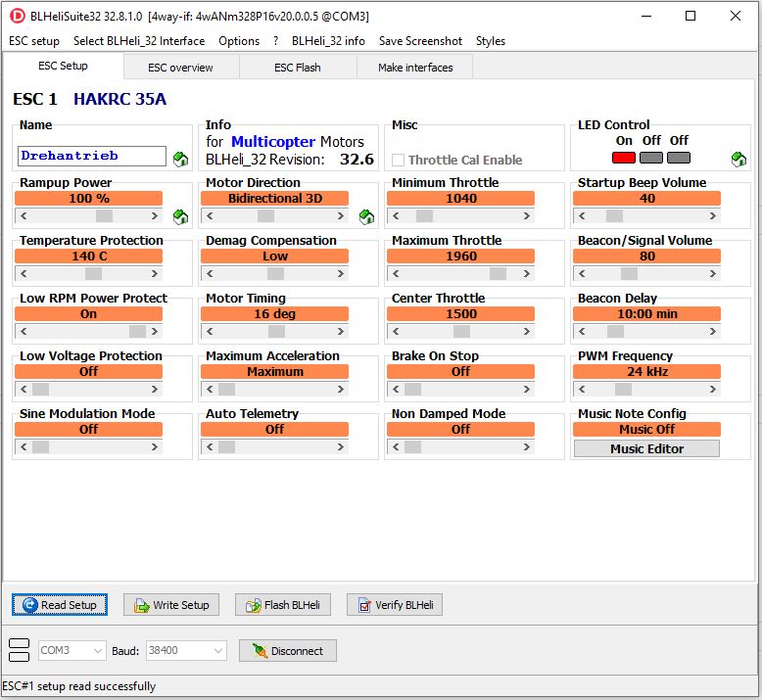Toggle the middle LED Off swatch
Image resolution: width=762 pixels, height=700 pixels.
pos(651,158)
